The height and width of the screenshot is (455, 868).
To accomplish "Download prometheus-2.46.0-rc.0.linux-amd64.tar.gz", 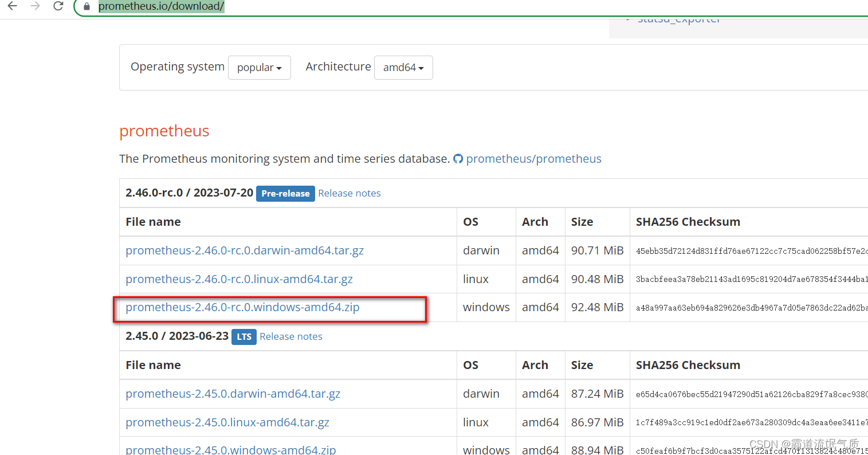I will pyautogui.click(x=239, y=279).
